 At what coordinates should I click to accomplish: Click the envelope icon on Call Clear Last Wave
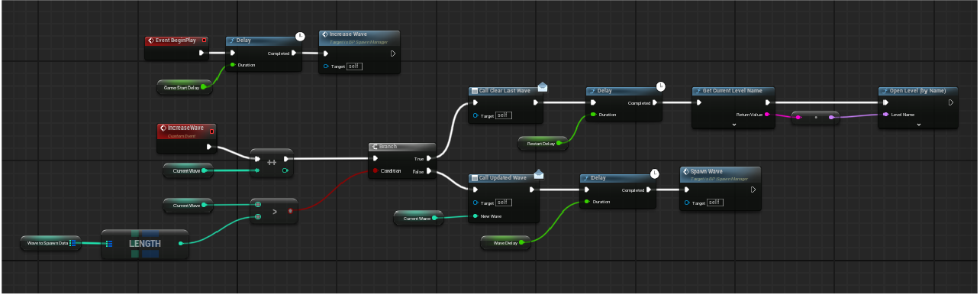(x=543, y=86)
